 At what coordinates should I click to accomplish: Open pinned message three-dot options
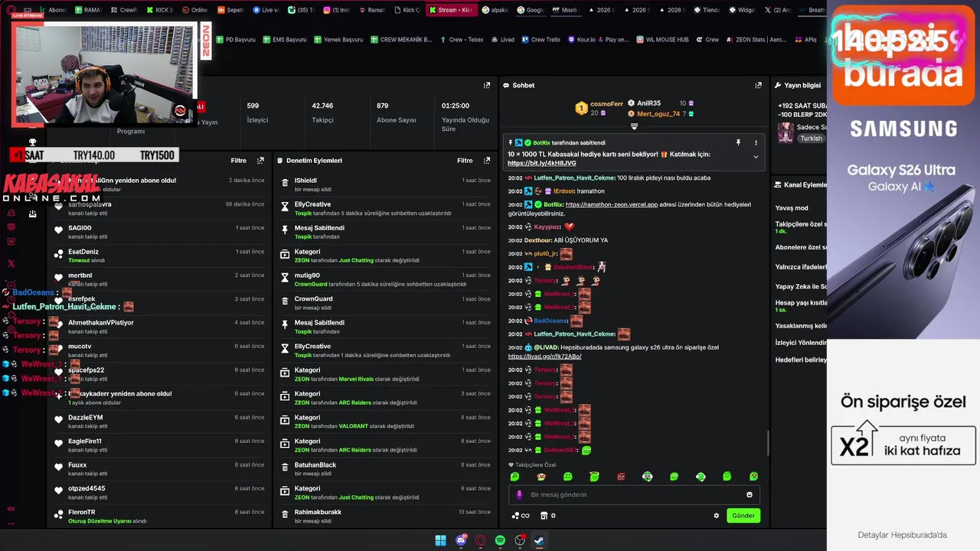(756, 142)
